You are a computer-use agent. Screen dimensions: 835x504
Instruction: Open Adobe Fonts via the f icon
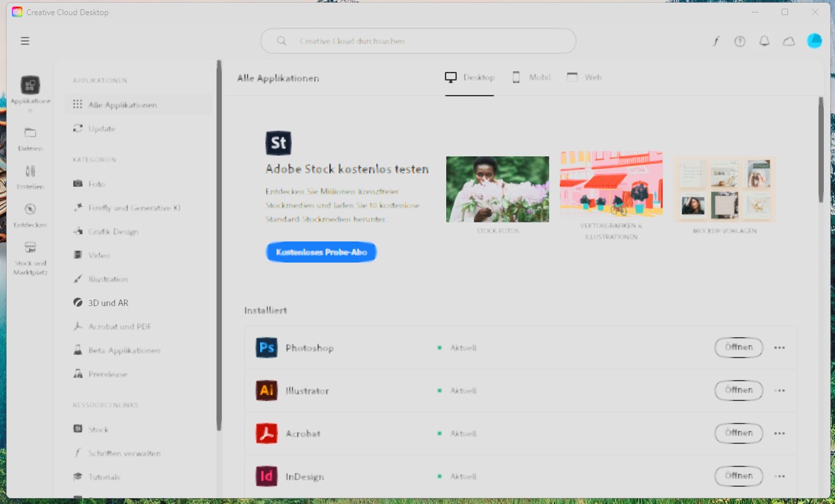click(716, 41)
